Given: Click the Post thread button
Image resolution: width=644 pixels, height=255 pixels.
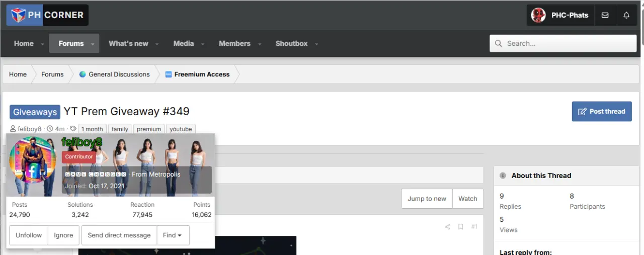Looking at the screenshot, I should [x=602, y=112].
